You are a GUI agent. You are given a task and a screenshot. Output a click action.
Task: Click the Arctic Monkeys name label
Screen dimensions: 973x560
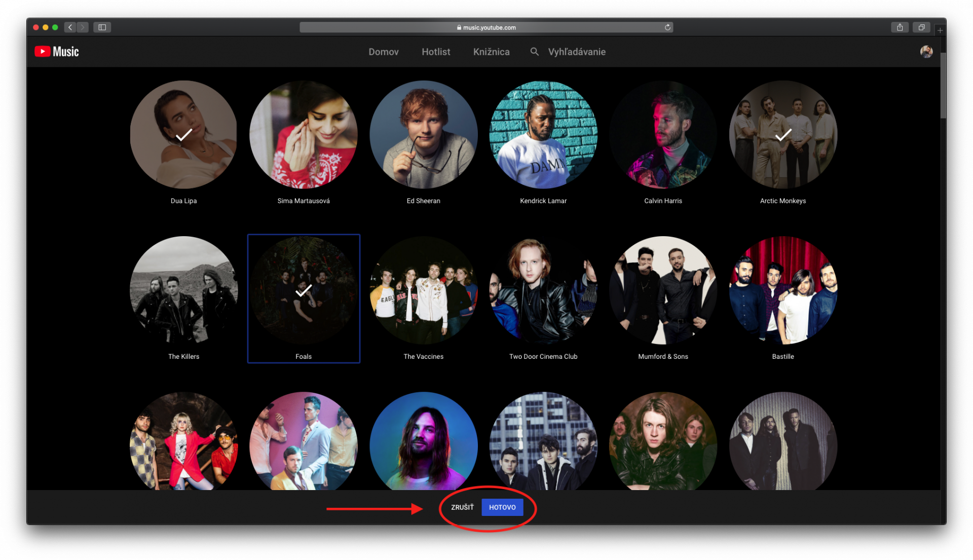[x=783, y=201]
